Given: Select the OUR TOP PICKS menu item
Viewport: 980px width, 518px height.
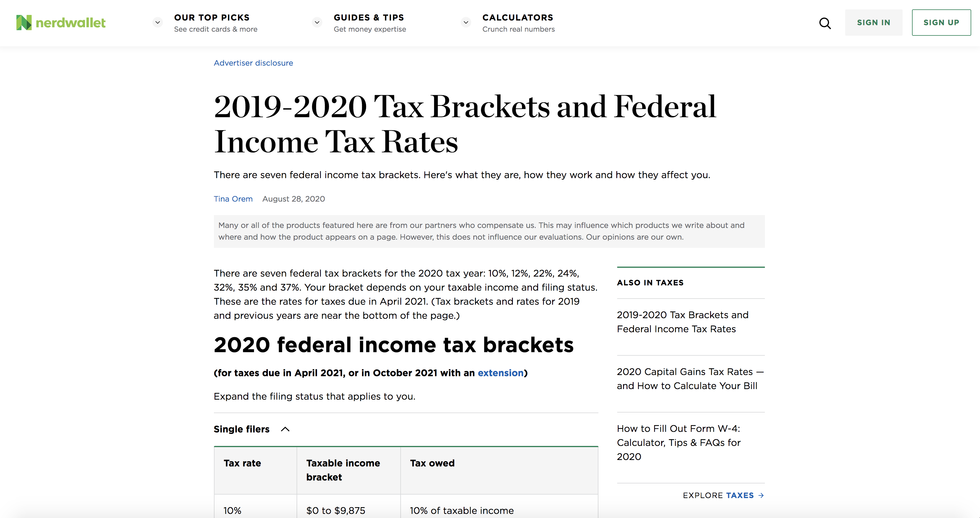Looking at the screenshot, I should coord(211,18).
